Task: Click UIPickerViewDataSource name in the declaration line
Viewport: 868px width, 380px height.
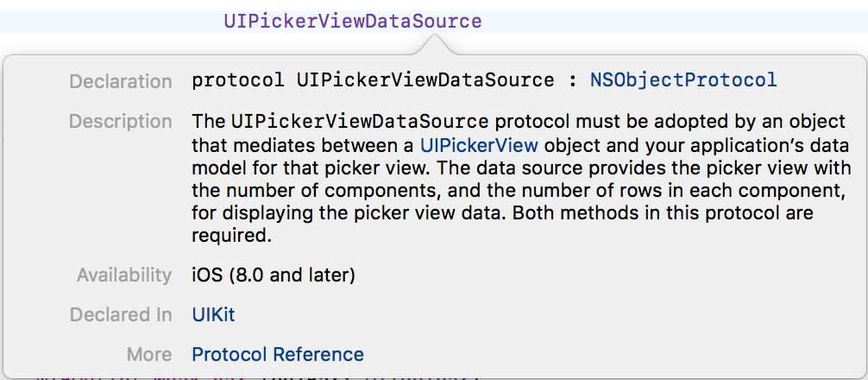Action: coord(425,80)
